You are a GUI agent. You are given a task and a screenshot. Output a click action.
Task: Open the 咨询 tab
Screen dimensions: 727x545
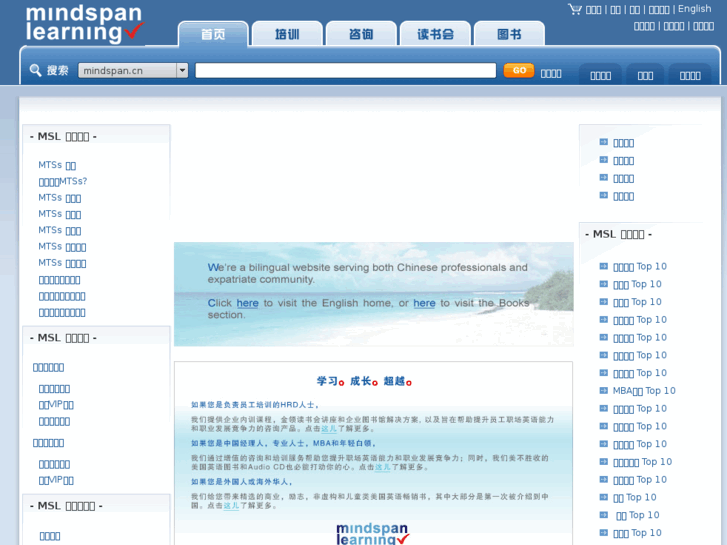[x=361, y=34]
